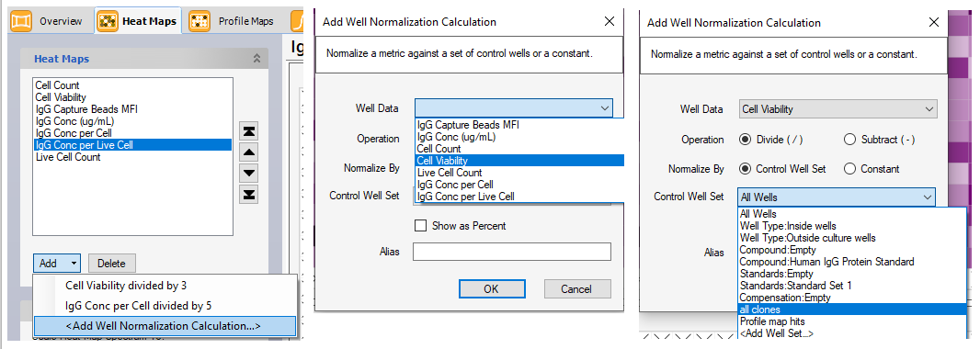The height and width of the screenshot is (349, 980).
Task: Choose the Constant normalize option
Action: click(849, 169)
